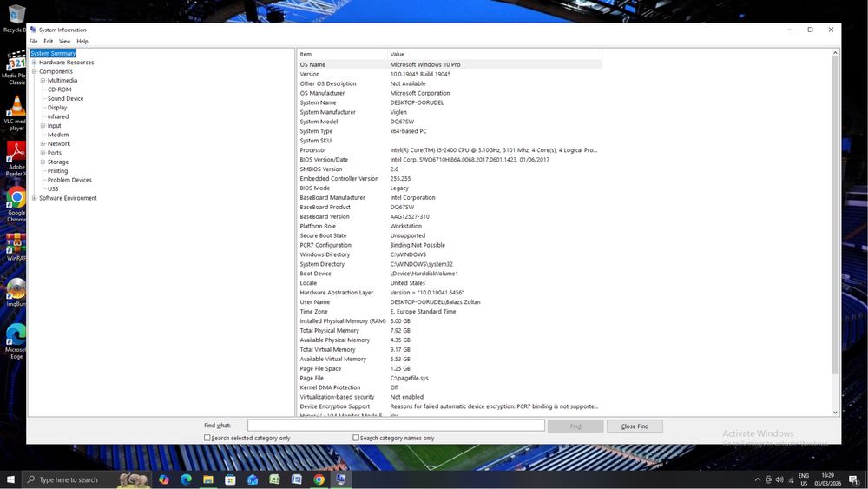Screen dimensions: 868x489
Task: Open ImgBurn desktop shortcut
Action: (x=16, y=293)
